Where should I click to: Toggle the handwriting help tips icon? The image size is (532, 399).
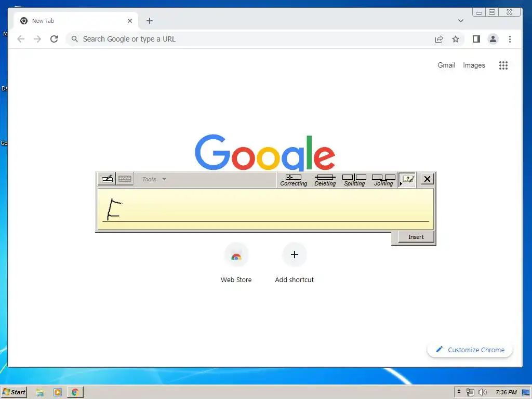pyautogui.click(x=407, y=179)
